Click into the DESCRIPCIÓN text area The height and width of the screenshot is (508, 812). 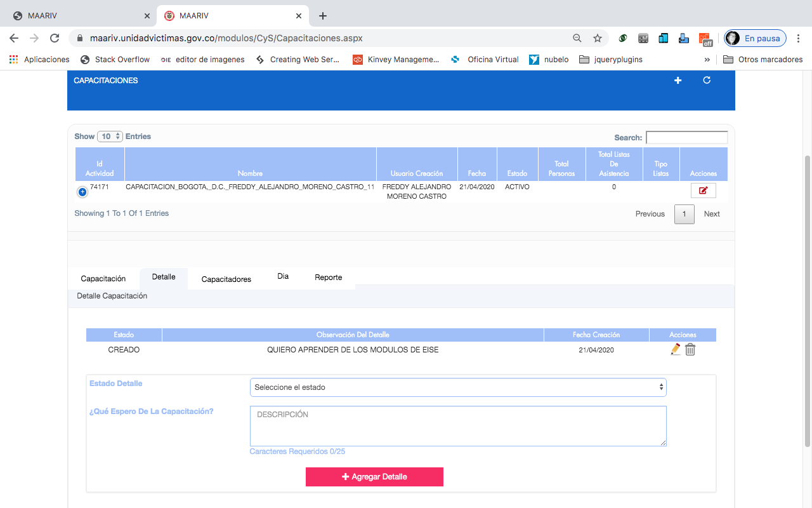click(458, 426)
